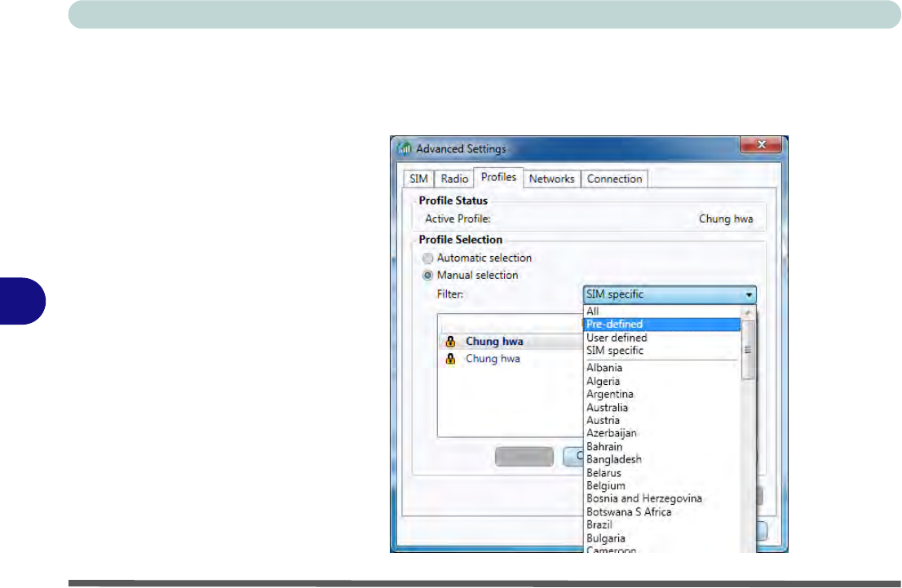
Task: Choose User defined in the filter dropdown
Action: click(617, 338)
